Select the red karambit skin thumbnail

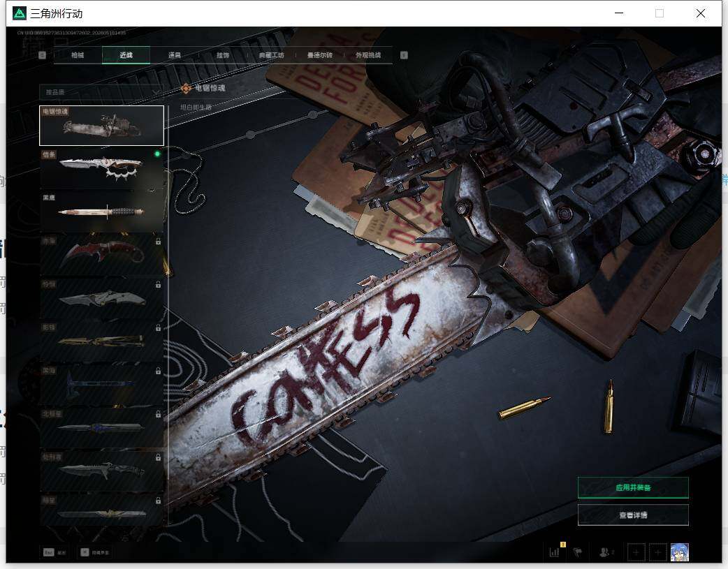coord(102,254)
